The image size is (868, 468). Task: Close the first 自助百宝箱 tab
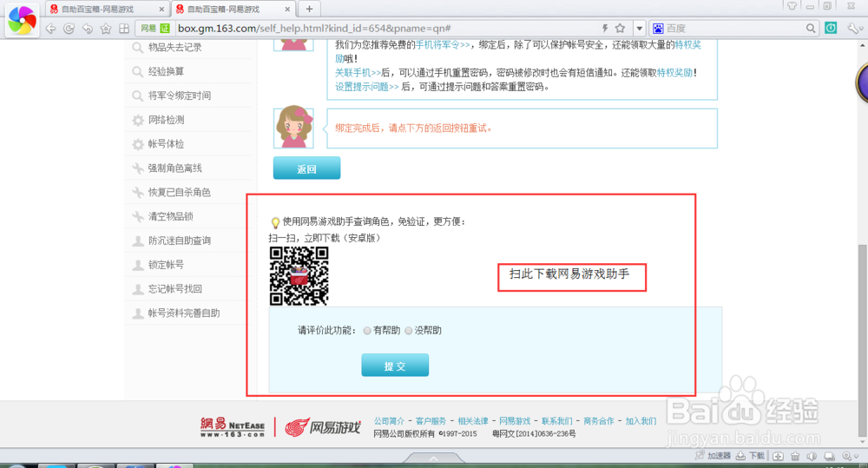[x=161, y=10]
